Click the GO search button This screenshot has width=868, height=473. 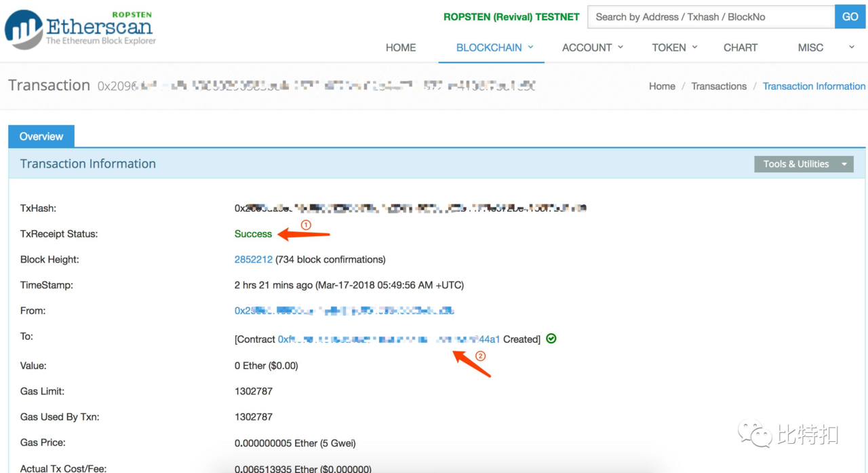(850, 17)
